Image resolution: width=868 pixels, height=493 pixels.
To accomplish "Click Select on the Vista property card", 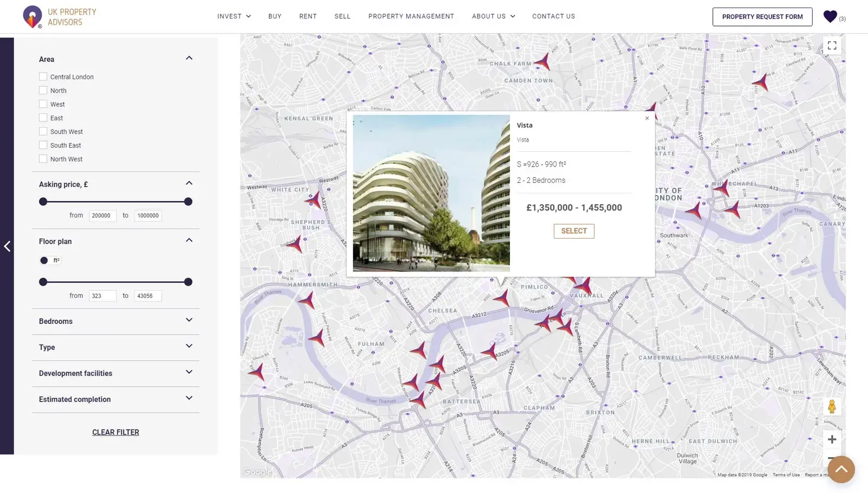I will click(x=574, y=231).
